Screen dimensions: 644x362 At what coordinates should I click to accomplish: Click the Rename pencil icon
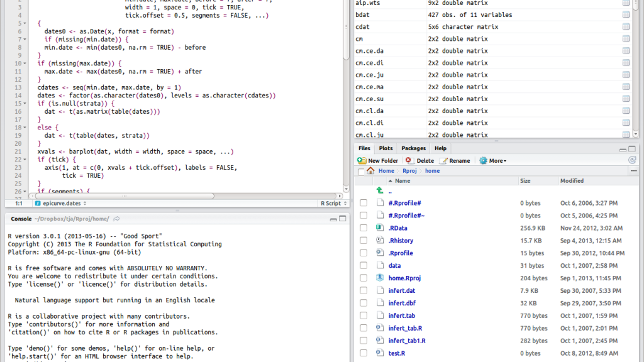click(443, 160)
